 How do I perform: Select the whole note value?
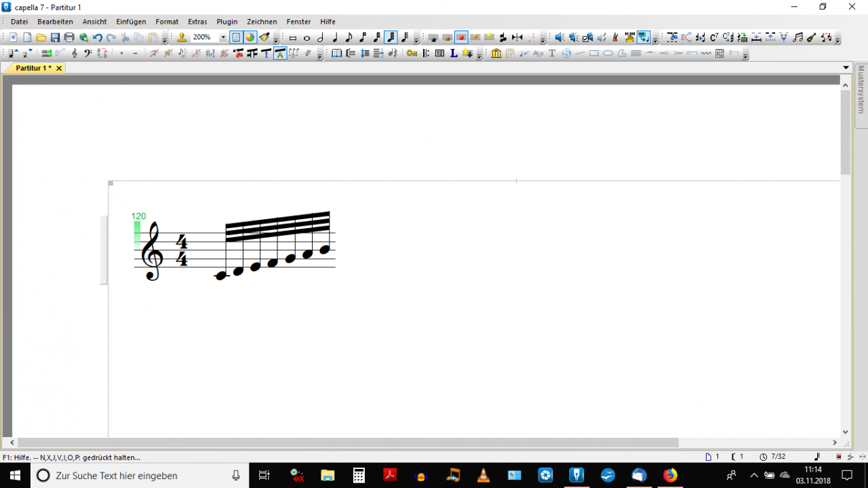click(x=307, y=38)
